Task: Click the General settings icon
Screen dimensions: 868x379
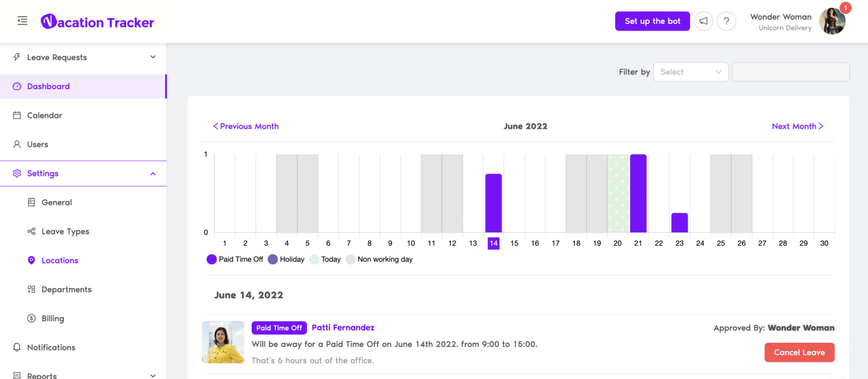Action: click(x=32, y=202)
